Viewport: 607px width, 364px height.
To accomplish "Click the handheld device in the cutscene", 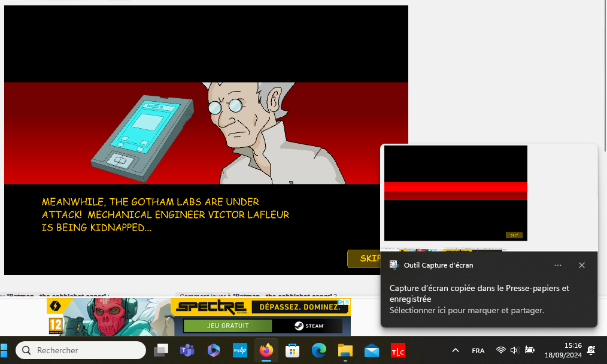I will pyautogui.click(x=143, y=138).
